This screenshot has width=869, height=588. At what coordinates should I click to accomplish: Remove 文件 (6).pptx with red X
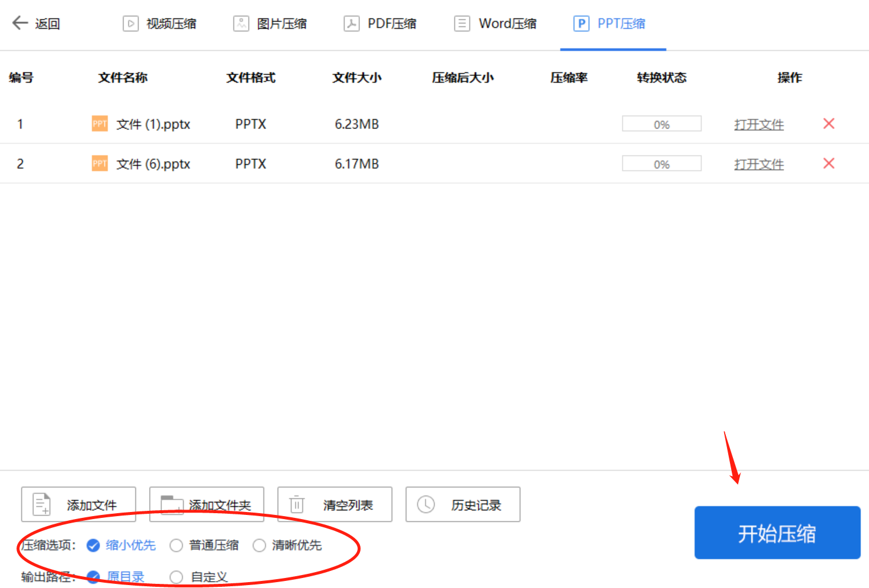(829, 163)
